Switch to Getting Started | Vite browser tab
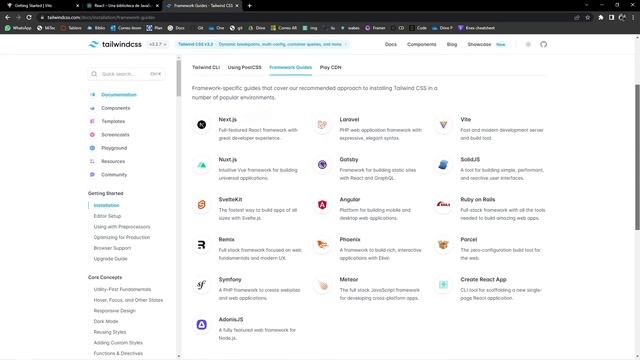This screenshot has height=360, width=640. pyautogui.click(x=41, y=6)
